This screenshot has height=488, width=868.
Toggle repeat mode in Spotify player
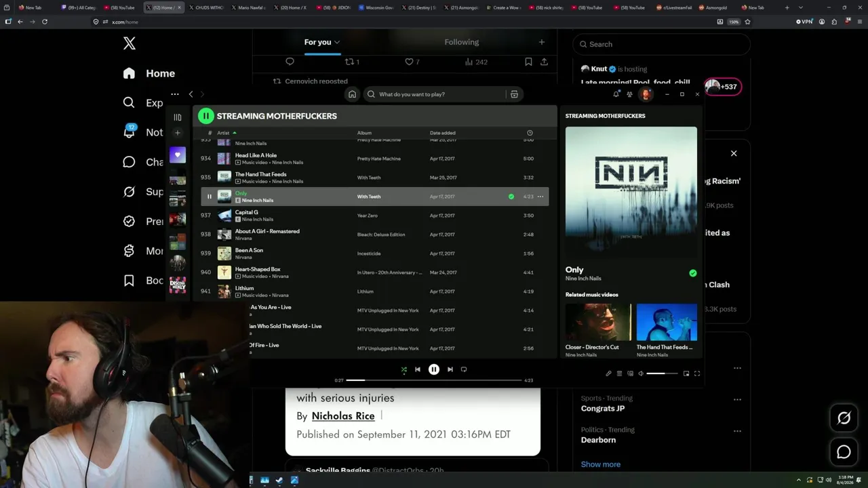tap(464, 369)
